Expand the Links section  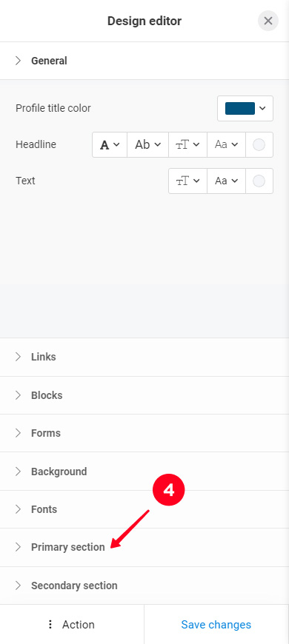[x=144, y=357]
